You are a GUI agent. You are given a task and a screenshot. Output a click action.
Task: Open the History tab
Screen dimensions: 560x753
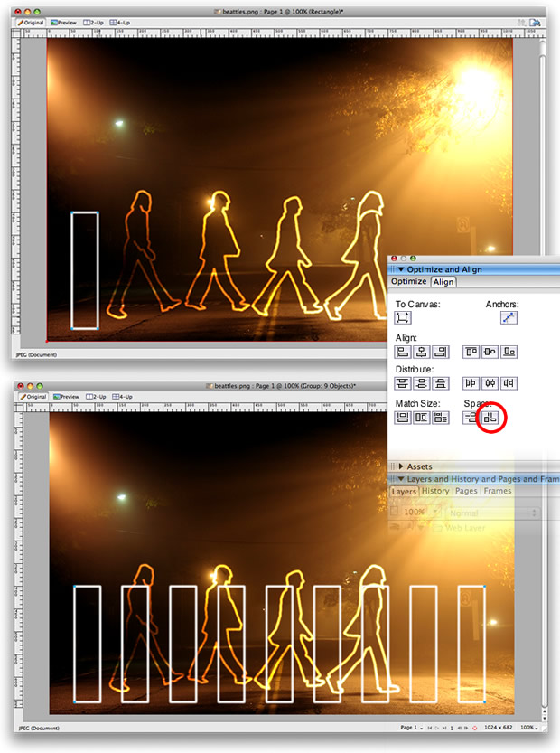point(435,491)
